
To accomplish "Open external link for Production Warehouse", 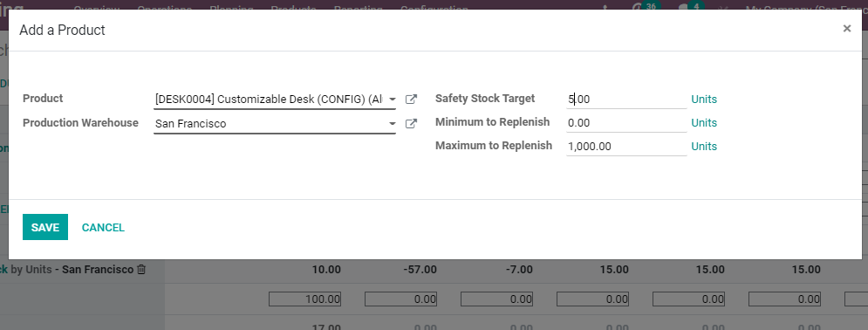I will [x=411, y=123].
